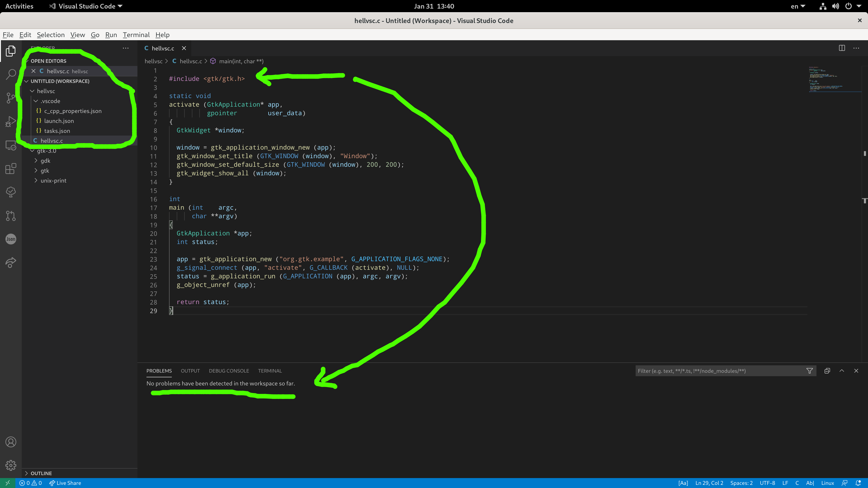Open the Manage gear icon at bottom left
Image resolution: width=868 pixels, height=488 pixels.
tap(11, 465)
